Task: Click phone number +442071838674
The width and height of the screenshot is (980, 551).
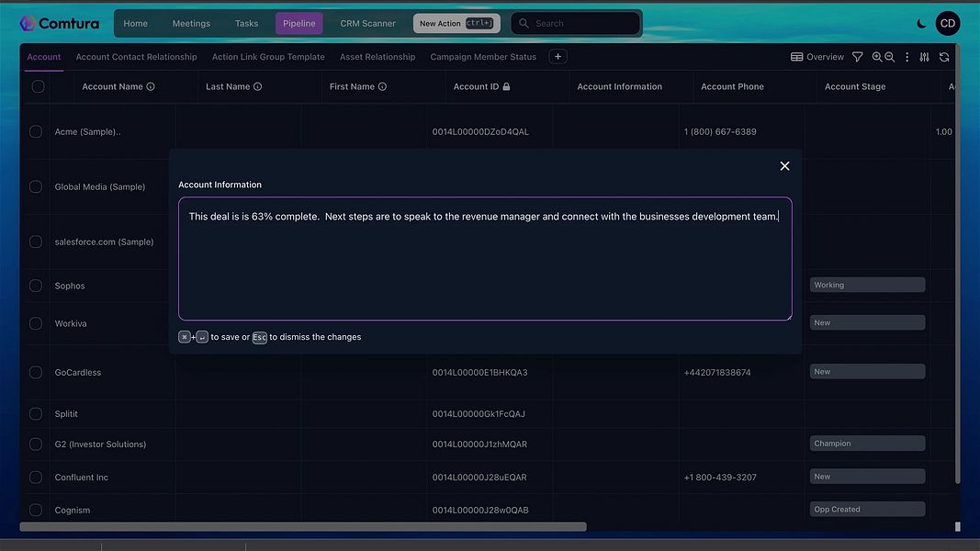Action: coord(717,372)
